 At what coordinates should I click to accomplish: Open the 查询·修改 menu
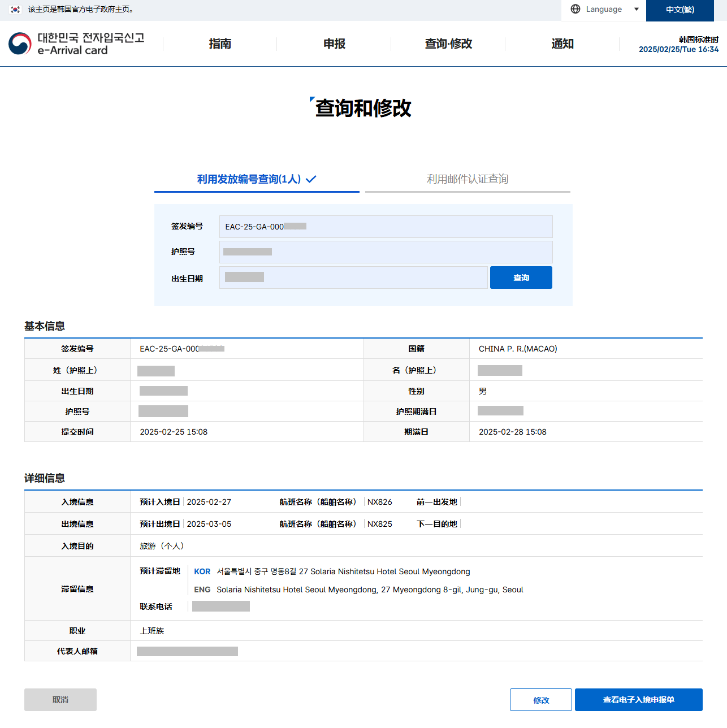[448, 44]
